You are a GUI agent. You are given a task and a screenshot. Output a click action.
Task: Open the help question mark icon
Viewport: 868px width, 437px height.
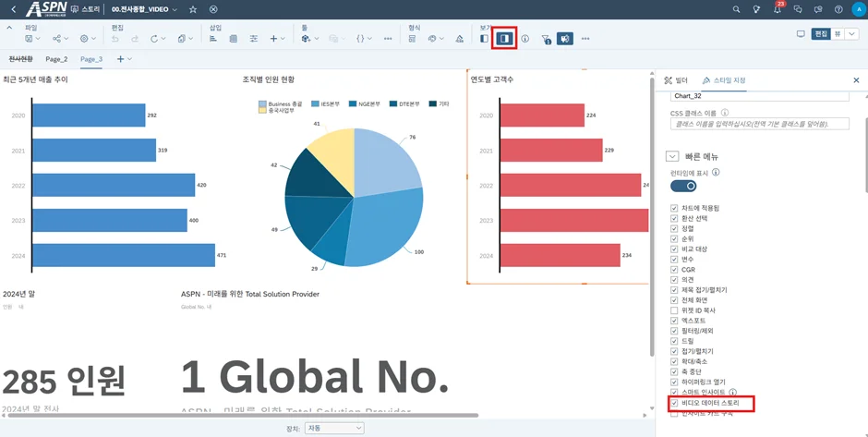(x=838, y=9)
